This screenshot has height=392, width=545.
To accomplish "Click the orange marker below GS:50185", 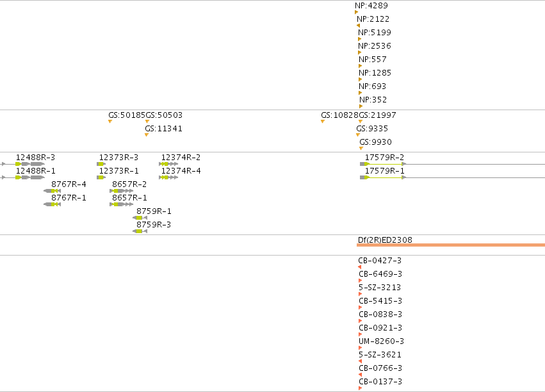I will (x=110, y=121).
